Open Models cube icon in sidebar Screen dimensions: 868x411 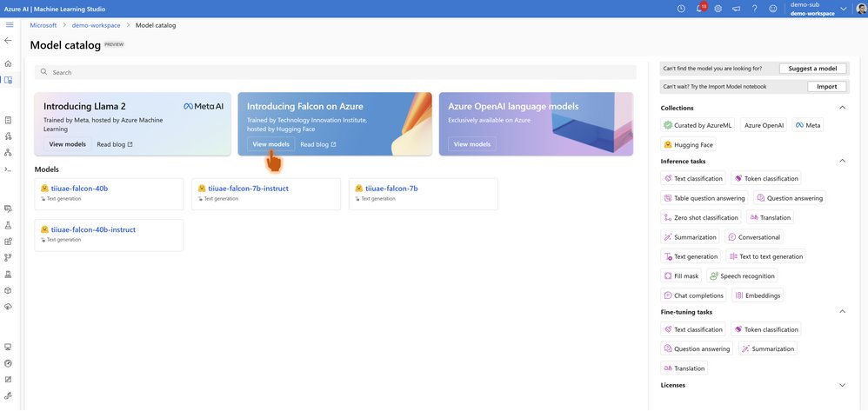pyautogui.click(x=8, y=290)
